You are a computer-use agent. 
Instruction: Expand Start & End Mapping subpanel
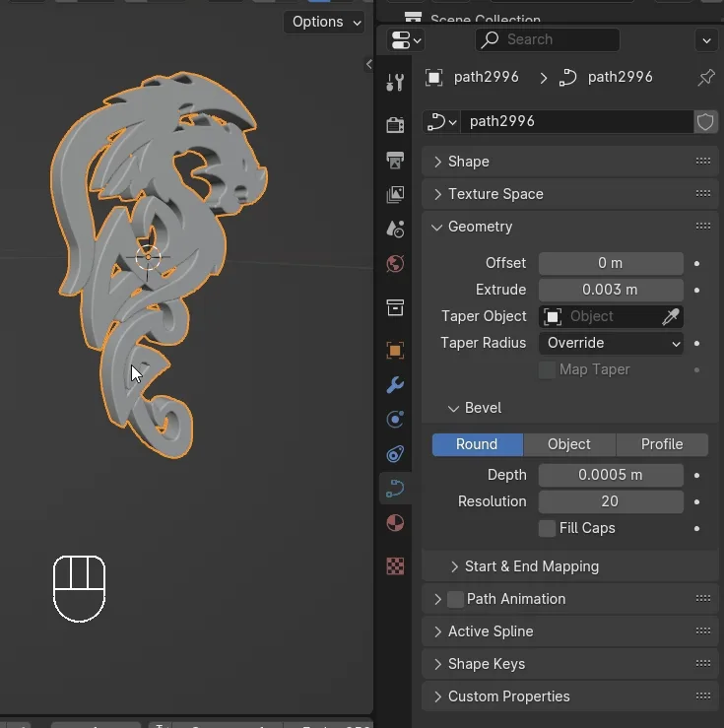click(454, 566)
